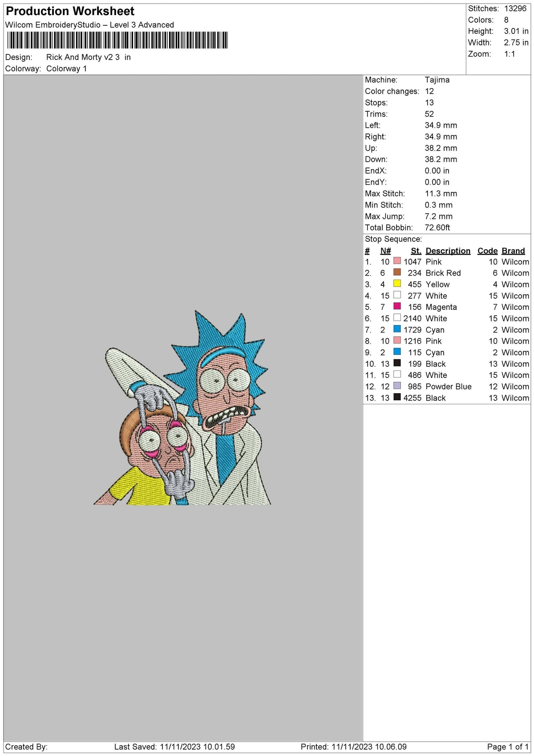The height and width of the screenshot is (756, 534).
Task: Click the Rick and Morty embroidery preview
Action: click(182, 408)
